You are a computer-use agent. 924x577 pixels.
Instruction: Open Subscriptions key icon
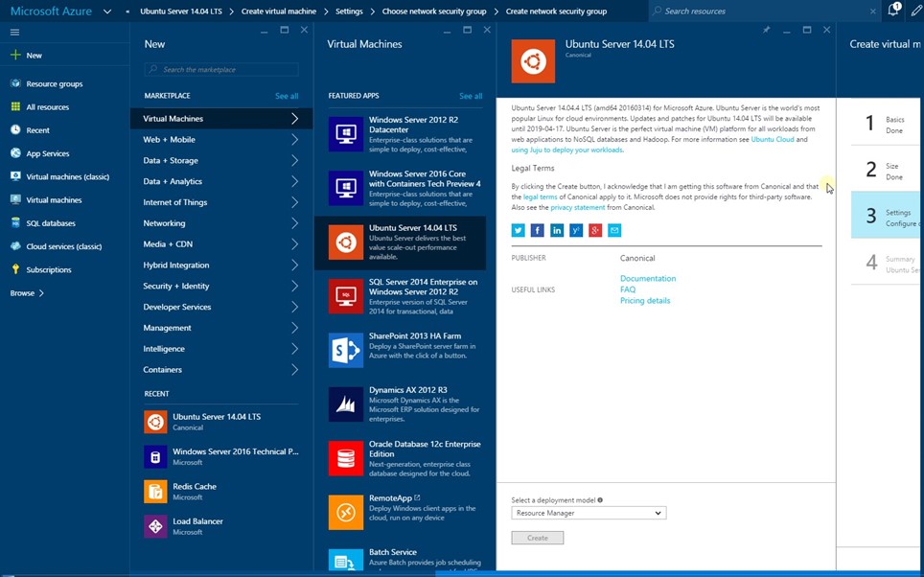[15, 269]
